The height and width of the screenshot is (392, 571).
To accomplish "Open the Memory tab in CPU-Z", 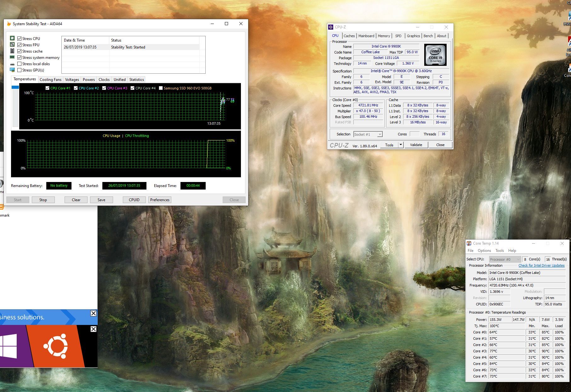I will [x=384, y=36].
